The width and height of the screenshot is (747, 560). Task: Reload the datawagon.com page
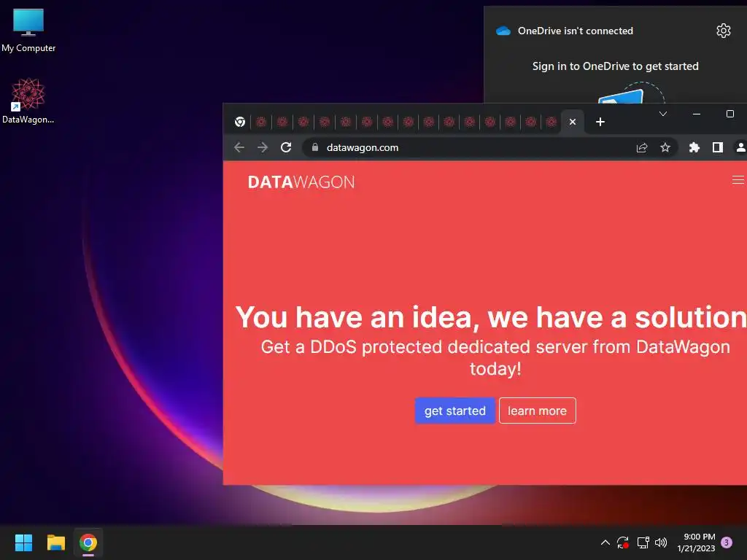pos(286,147)
